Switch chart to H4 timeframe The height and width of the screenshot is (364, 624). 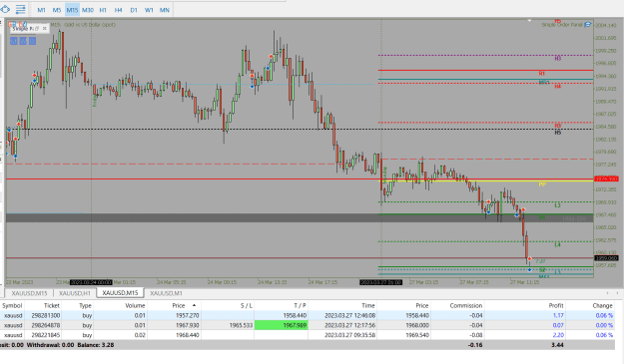click(x=118, y=10)
